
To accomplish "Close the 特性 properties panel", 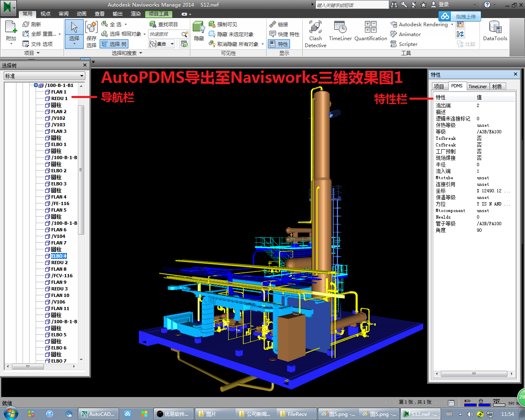I will pos(515,74).
